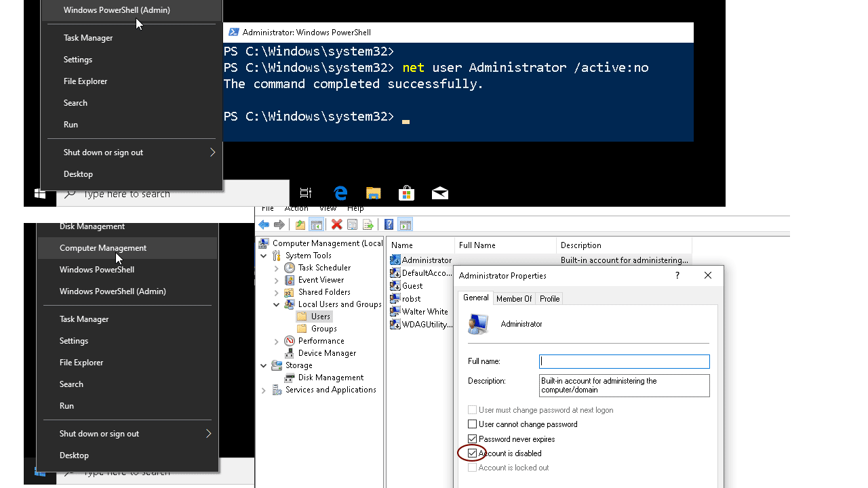Toggle Show/Hide Action Pane toolbar icon
This screenshot has width=868, height=488.
pos(405,225)
